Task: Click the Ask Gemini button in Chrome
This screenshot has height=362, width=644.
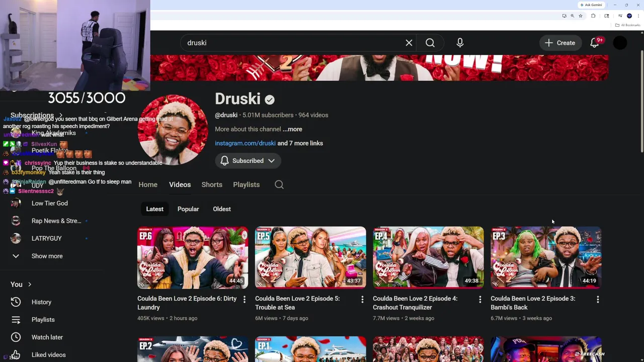Action: point(591,5)
